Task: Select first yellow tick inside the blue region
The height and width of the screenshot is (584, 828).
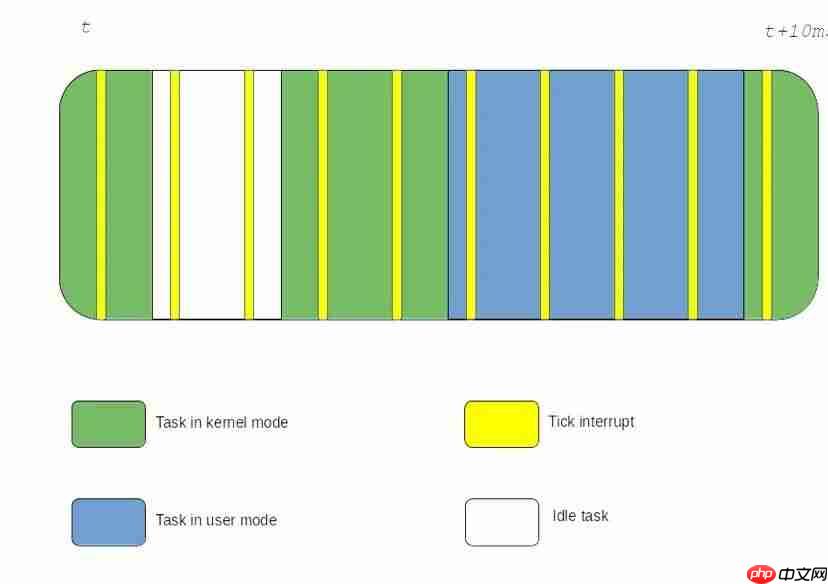Action: (471, 195)
